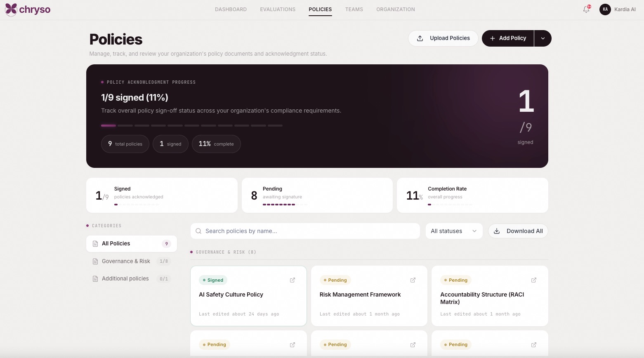Click the upload icon in Upload Policies
The width and height of the screenshot is (644, 358).
pyautogui.click(x=420, y=38)
